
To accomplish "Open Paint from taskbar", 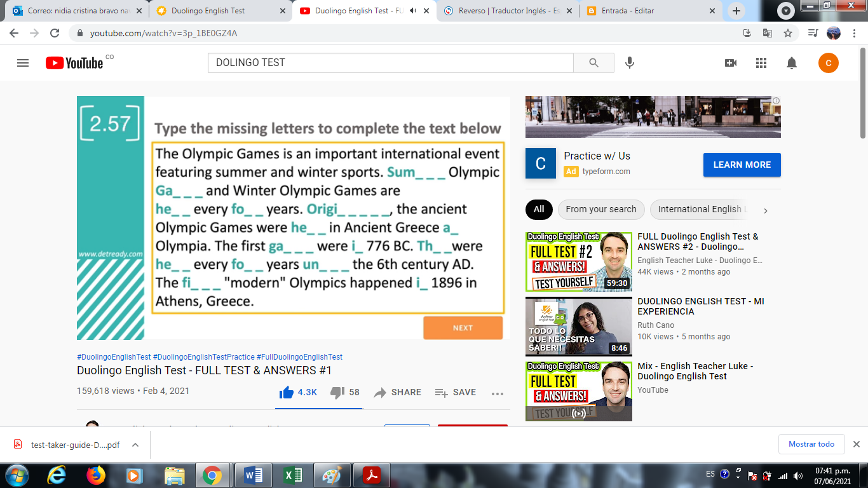I will (332, 475).
